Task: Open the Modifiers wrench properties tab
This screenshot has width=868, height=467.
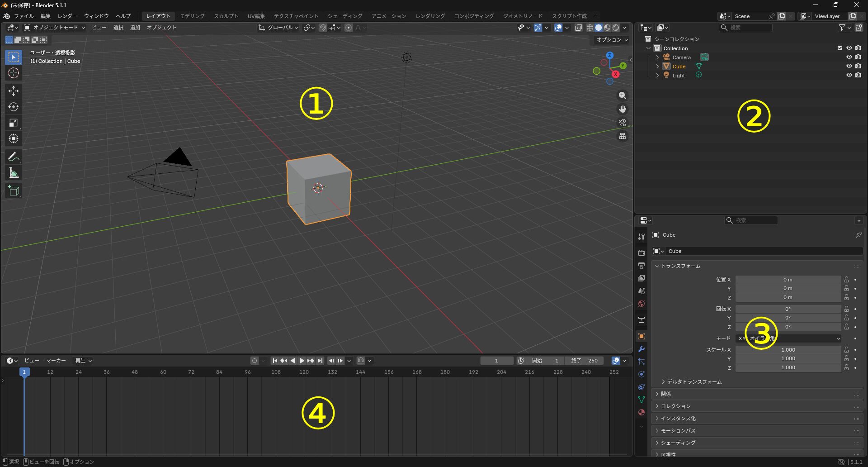Action: [x=641, y=349]
